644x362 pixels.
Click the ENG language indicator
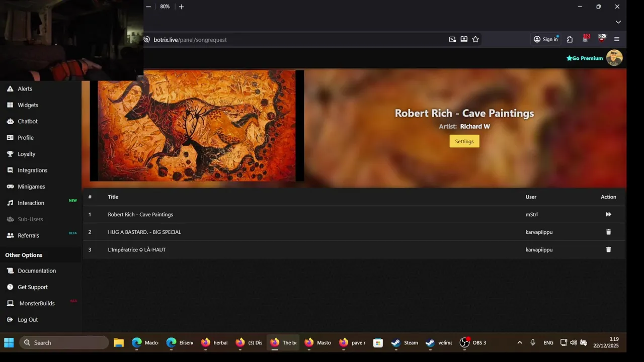pyautogui.click(x=548, y=343)
